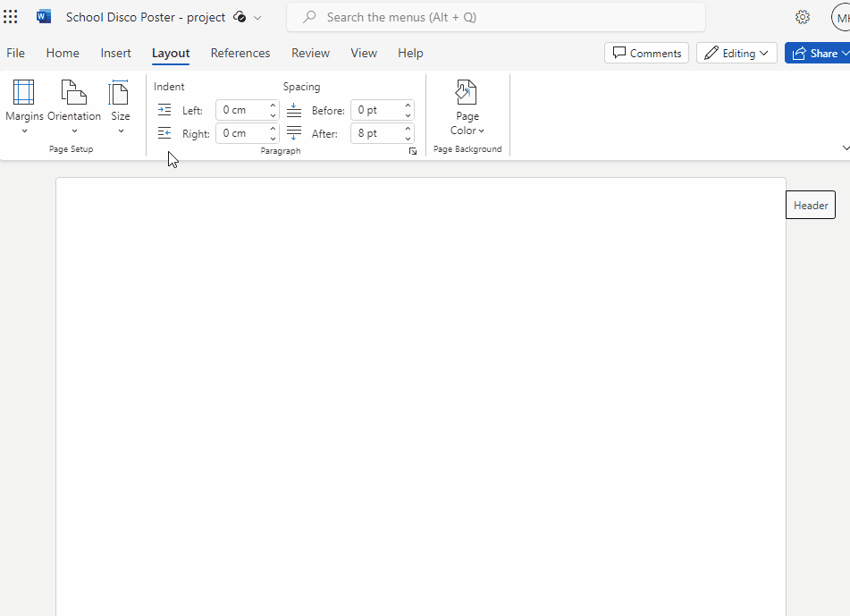Click the Indent Right value field
The height and width of the screenshot is (616, 850).
point(242,133)
